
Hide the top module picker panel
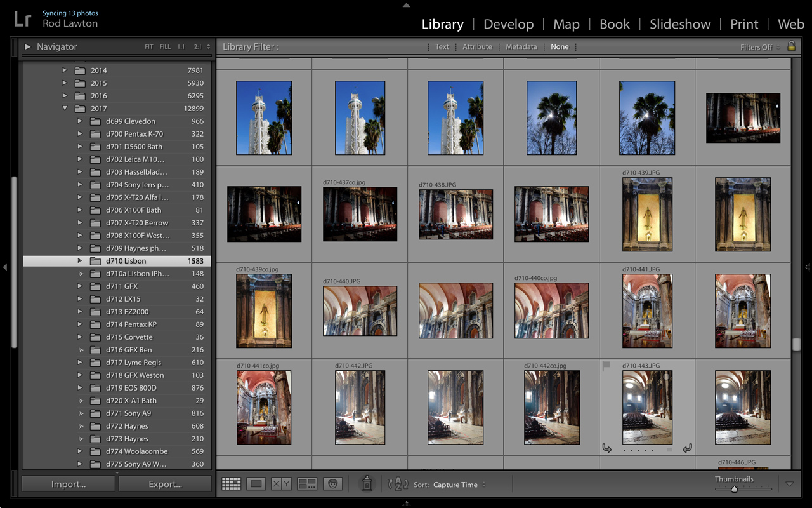pyautogui.click(x=406, y=5)
